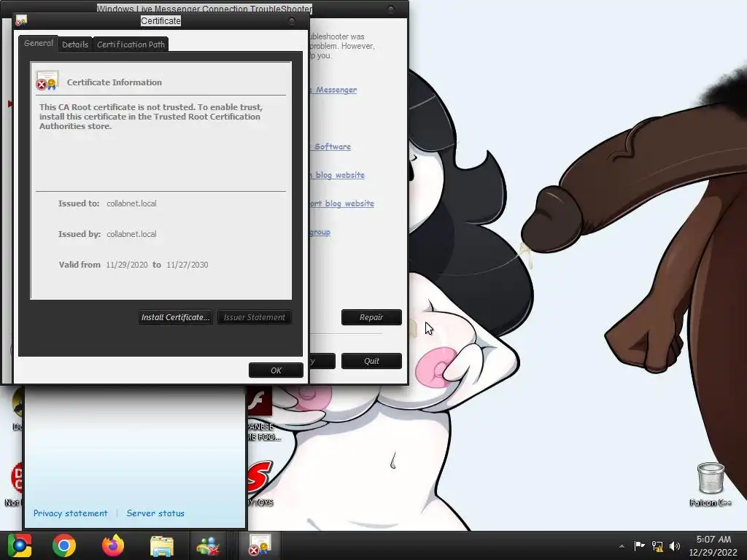Click Repair in the Troubleshooter window
The width and height of the screenshot is (747, 560).
(371, 317)
